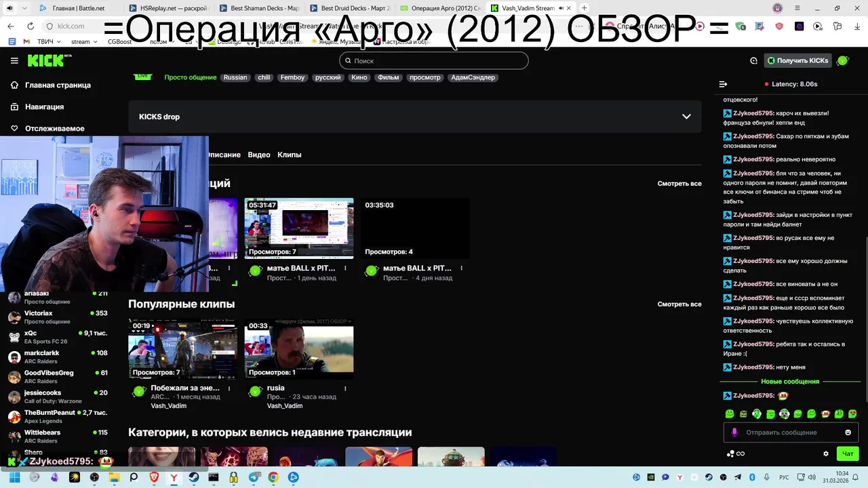
Task: Select the Russian tag chip
Action: (x=235, y=77)
